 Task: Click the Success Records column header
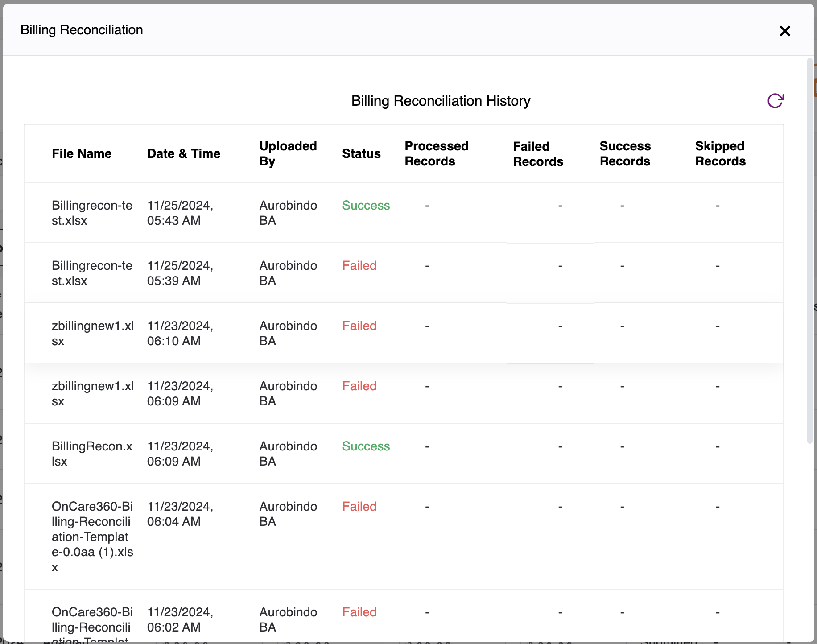tap(625, 153)
